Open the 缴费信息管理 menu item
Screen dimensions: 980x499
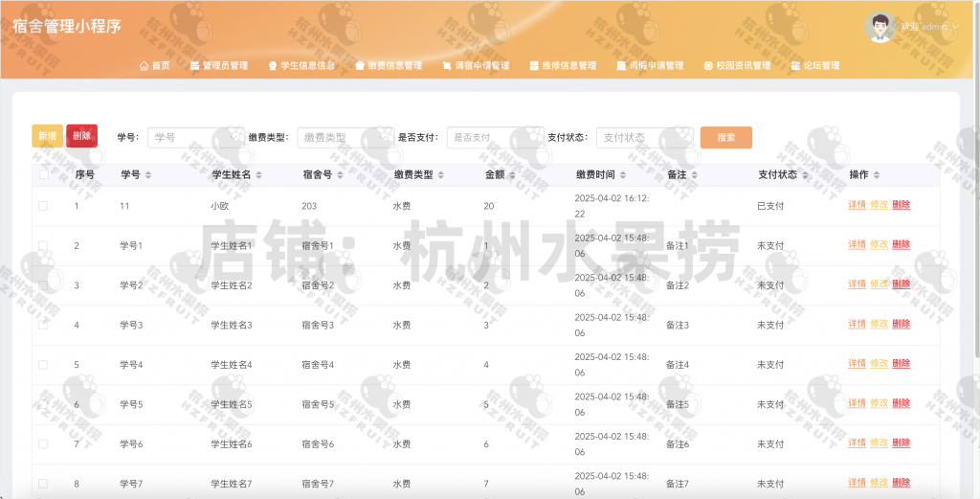(x=389, y=66)
